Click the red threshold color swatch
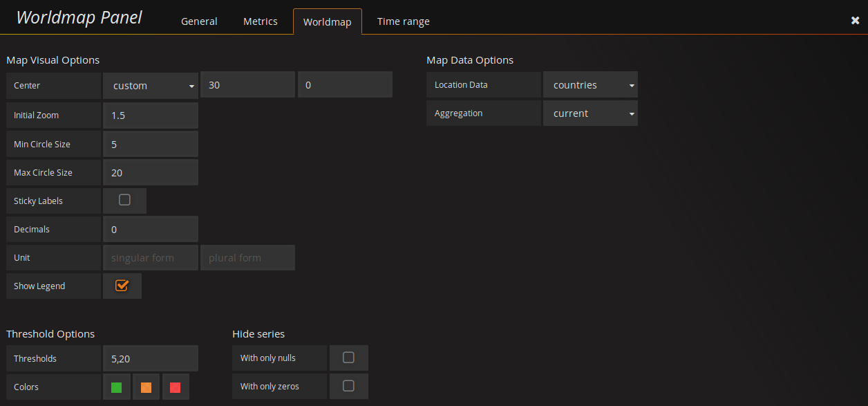The height and width of the screenshot is (406, 868). point(176,387)
